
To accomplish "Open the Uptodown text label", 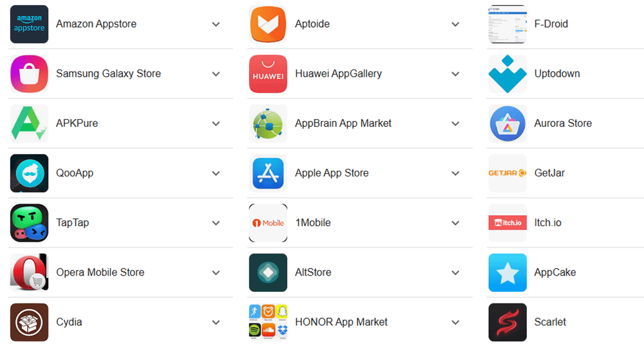I will point(557,73).
